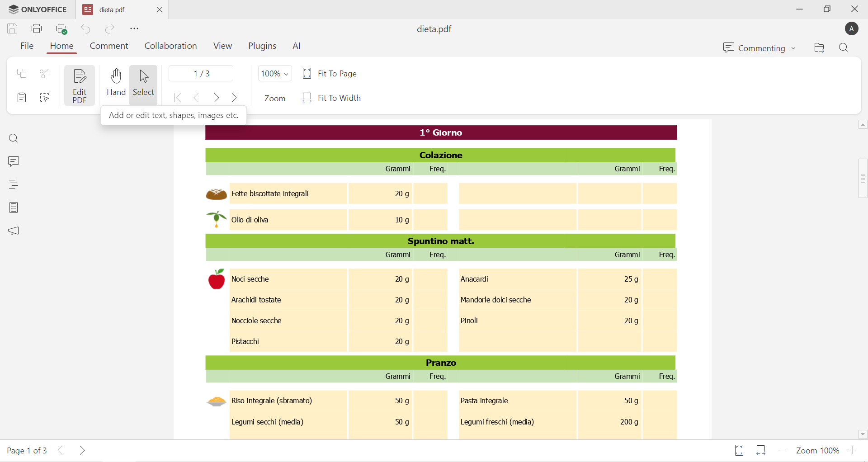Expand the 100% zoom dropdown
The width and height of the screenshot is (868, 462).
click(x=275, y=74)
